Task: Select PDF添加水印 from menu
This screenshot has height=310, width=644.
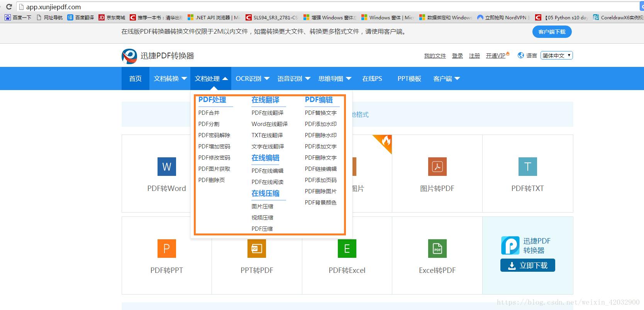Action: 321,124
